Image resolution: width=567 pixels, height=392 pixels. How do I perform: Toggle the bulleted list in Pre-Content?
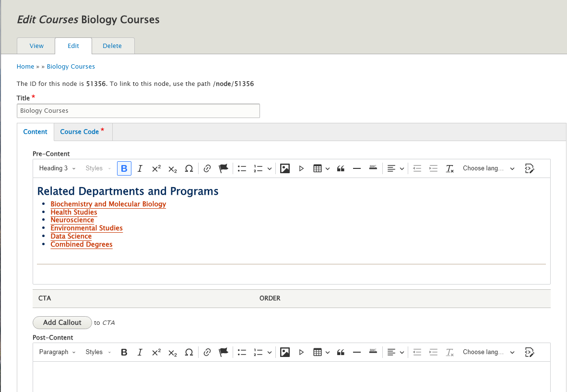242,168
